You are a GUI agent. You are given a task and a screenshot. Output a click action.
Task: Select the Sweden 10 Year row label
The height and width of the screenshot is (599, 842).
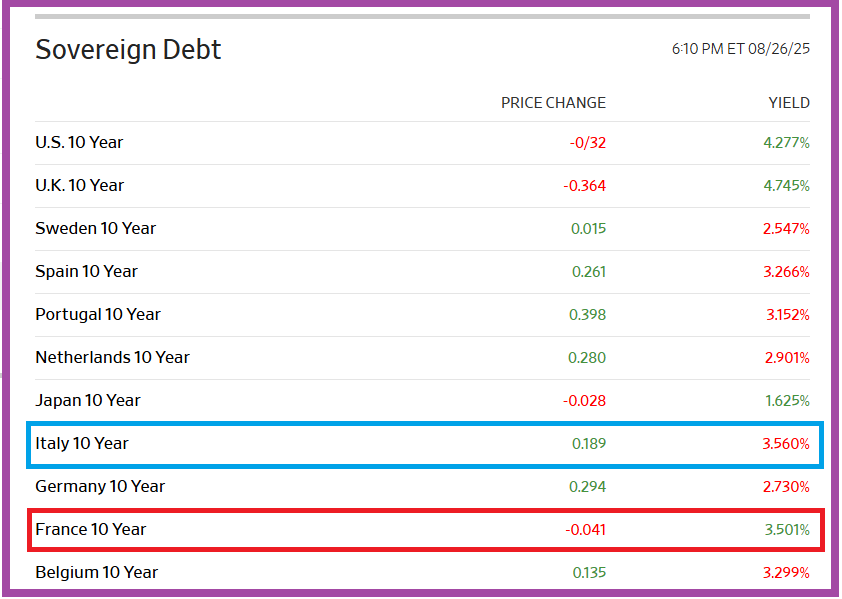tap(95, 228)
